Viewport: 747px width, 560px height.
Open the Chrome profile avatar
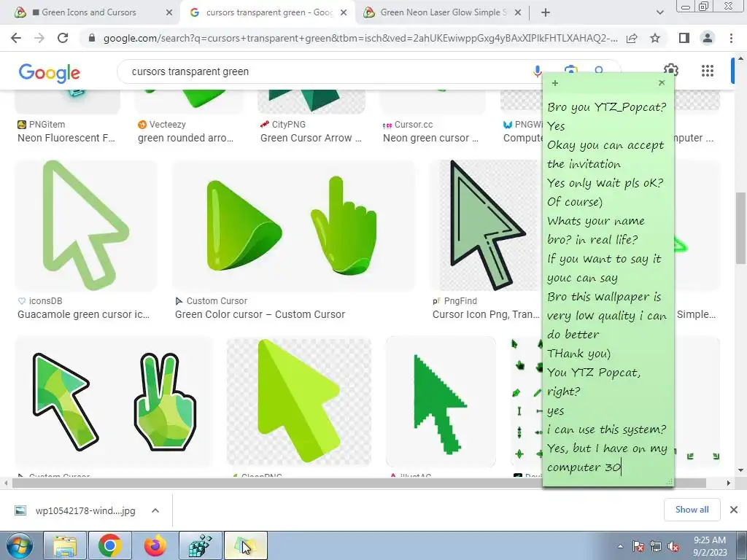coord(708,38)
